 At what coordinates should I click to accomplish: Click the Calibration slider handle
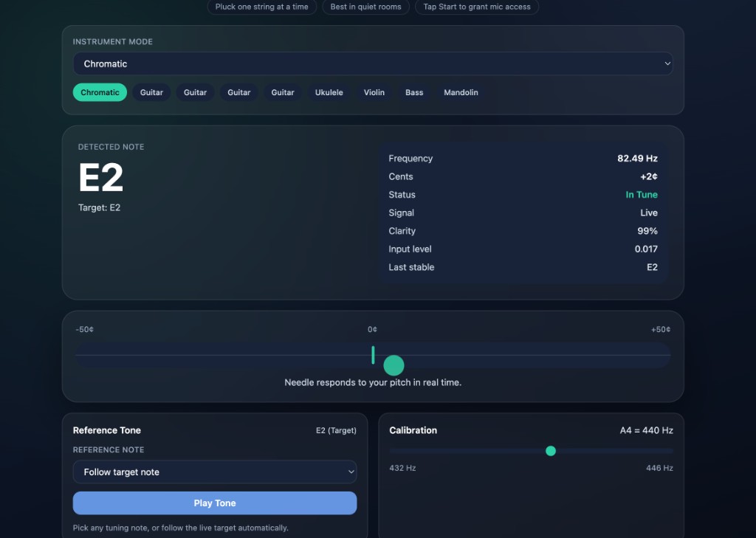(550, 451)
